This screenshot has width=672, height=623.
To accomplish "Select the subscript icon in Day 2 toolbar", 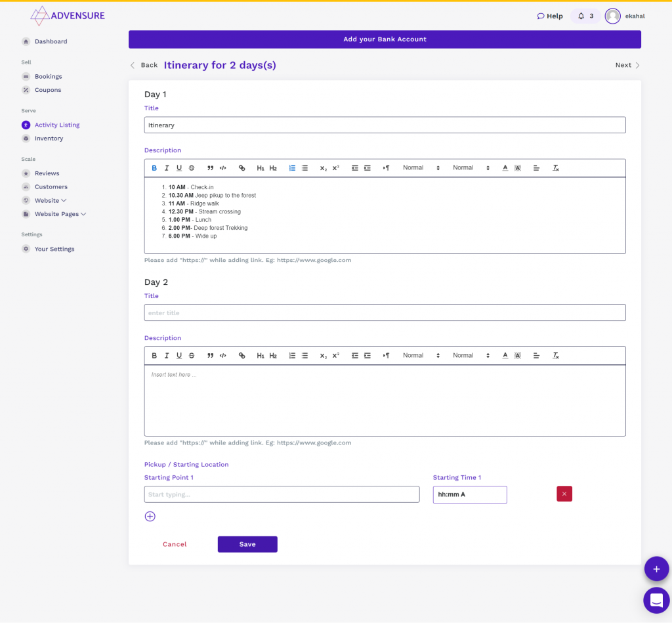I will point(323,355).
